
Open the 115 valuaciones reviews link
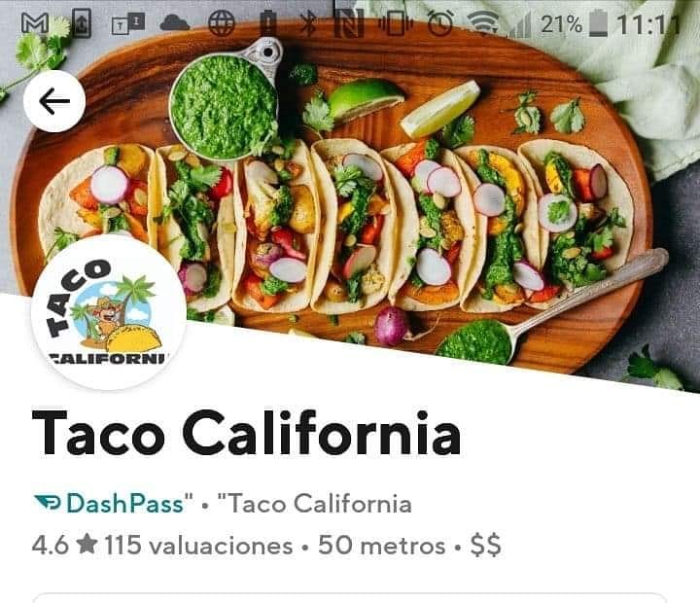[198, 546]
